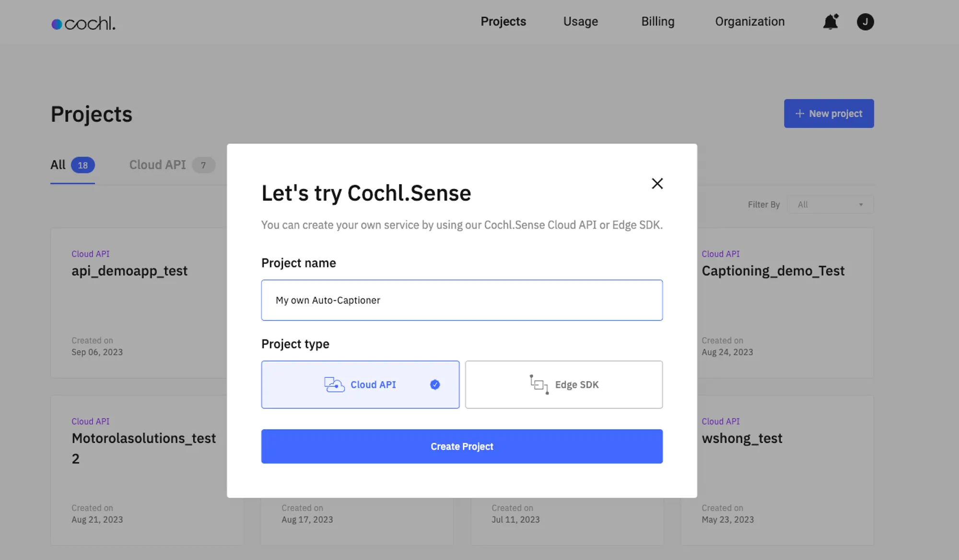Screen dimensions: 959x560
Task: Go to the Usage menu
Action: [x=580, y=22]
